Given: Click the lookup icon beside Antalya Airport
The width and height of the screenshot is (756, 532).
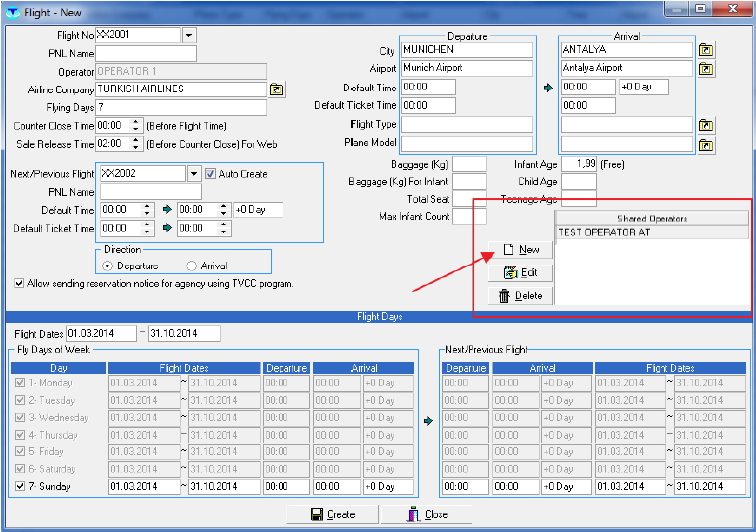Looking at the screenshot, I should coord(706,69).
